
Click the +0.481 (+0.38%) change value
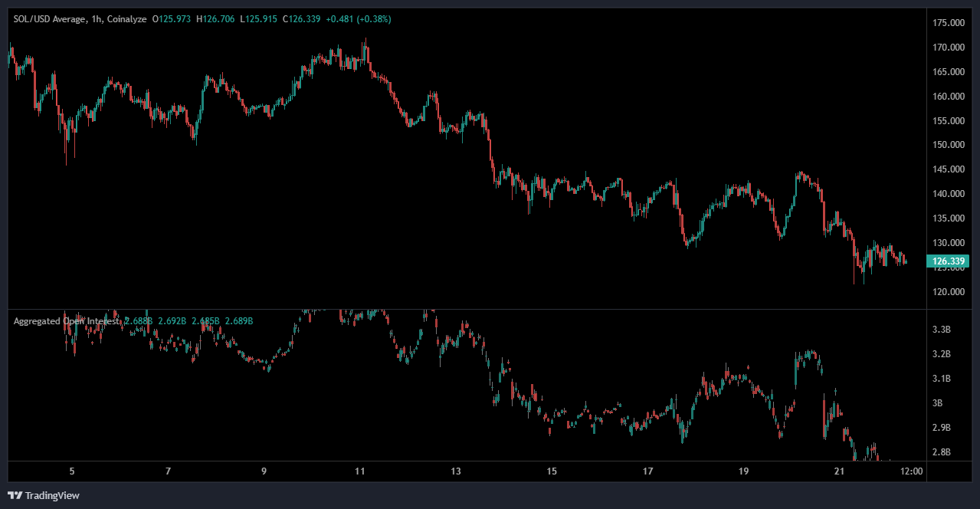[358, 18]
